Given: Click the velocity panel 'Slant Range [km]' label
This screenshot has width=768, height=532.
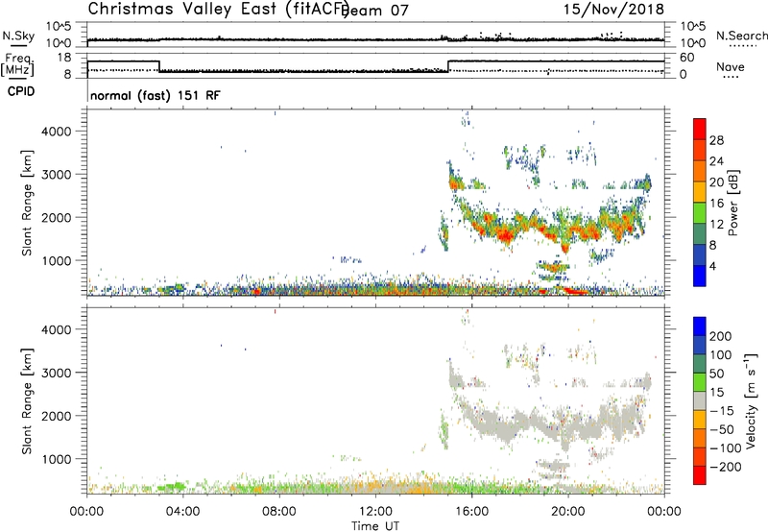Looking at the screenshot, I should (x=27, y=401).
